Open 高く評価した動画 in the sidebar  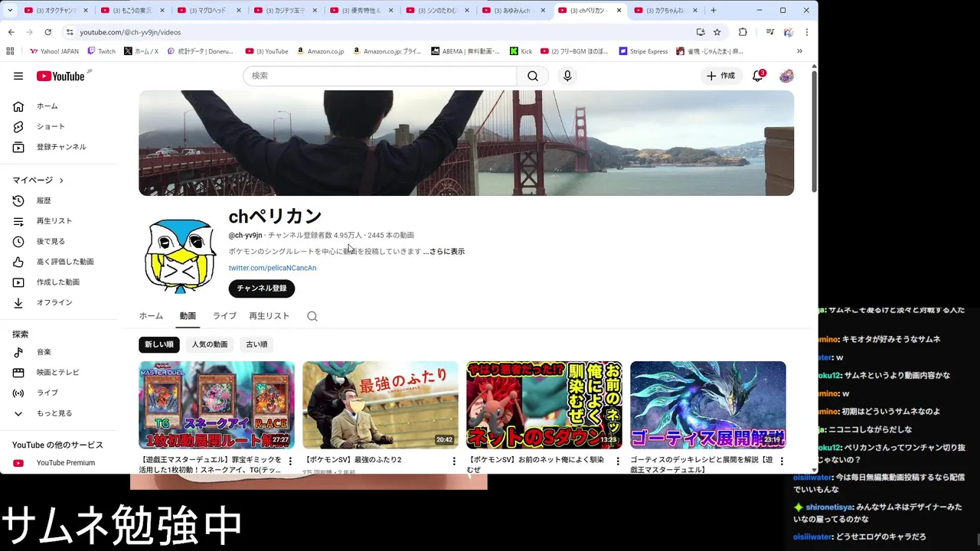click(64, 262)
